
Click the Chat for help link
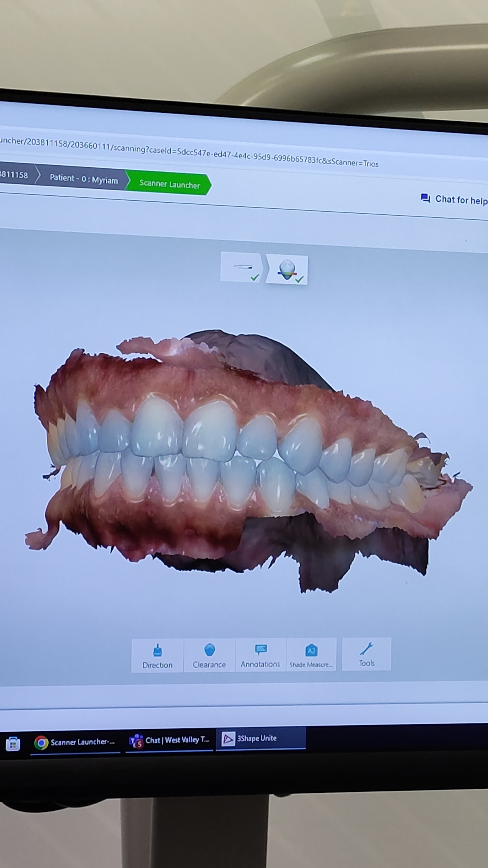454,199
